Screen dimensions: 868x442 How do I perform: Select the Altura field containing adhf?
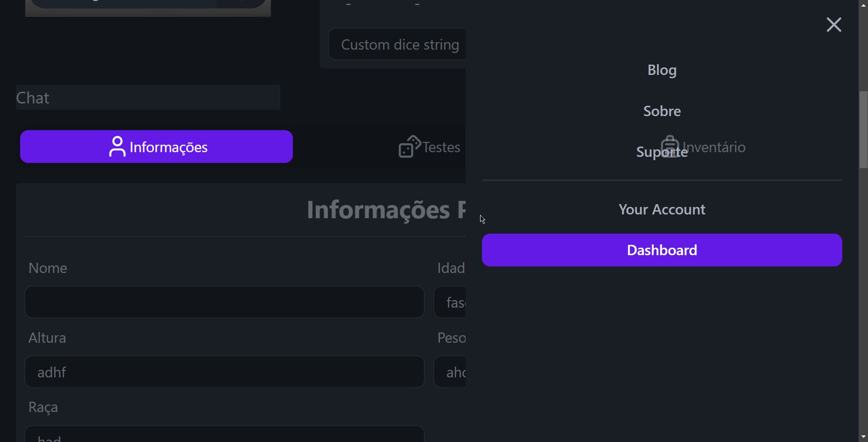coord(224,372)
